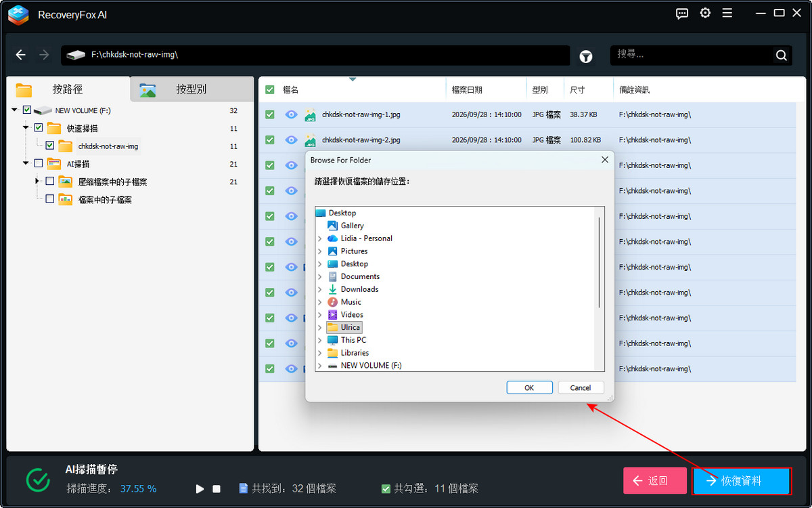Click the 恢復資料 button

pyautogui.click(x=741, y=480)
